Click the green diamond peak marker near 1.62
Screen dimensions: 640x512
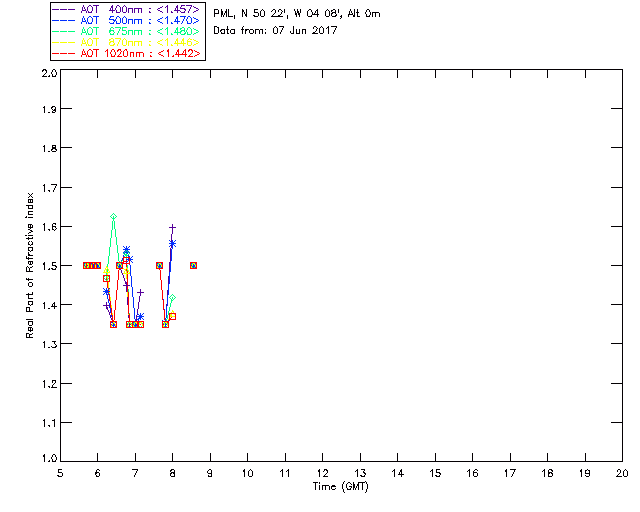(x=113, y=216)
